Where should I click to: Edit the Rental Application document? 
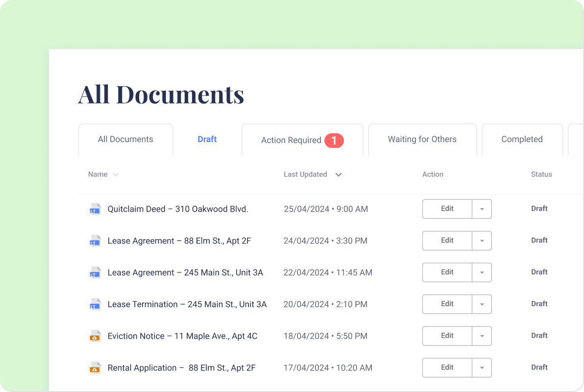point(447,368)
